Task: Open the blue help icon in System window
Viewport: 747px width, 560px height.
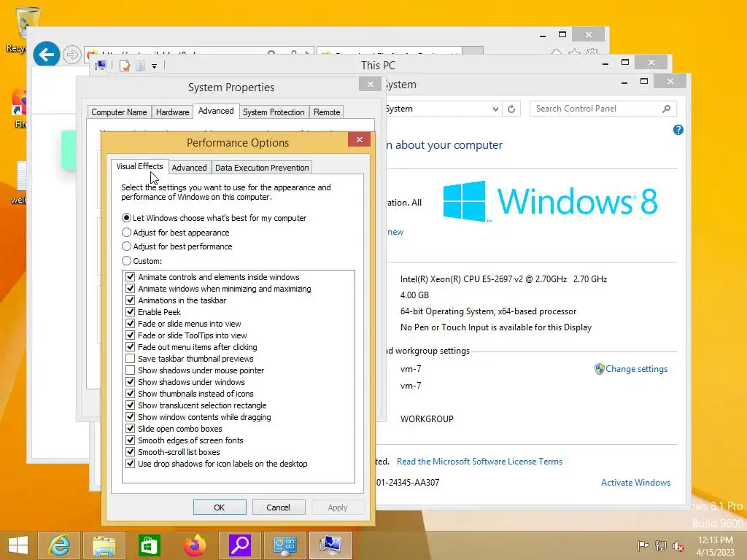Action: pyautogui.click(x=678, y=130)
